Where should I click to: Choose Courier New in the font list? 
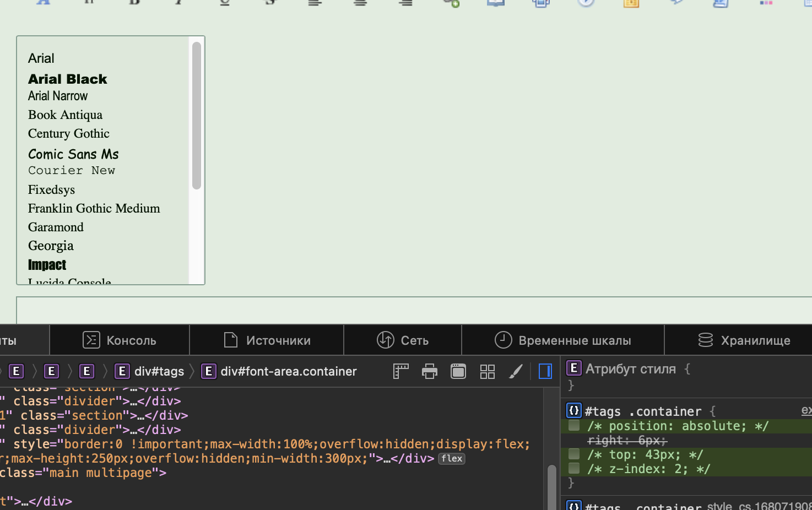[72, 171]
